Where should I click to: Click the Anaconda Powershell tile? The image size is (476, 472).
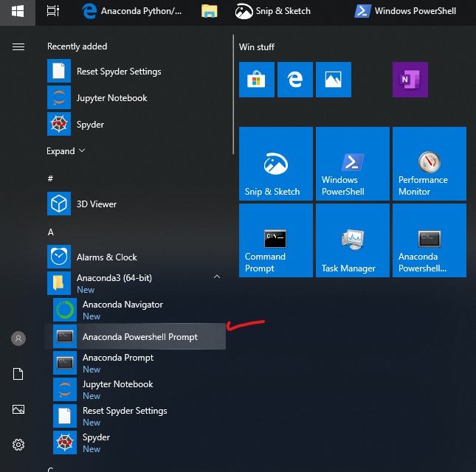tap(430, 240)
